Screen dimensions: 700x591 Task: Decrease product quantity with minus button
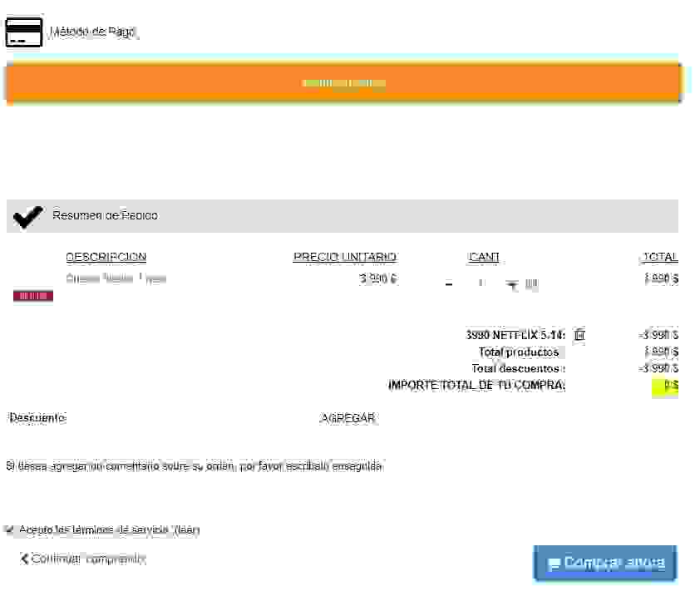pos(449,285)
